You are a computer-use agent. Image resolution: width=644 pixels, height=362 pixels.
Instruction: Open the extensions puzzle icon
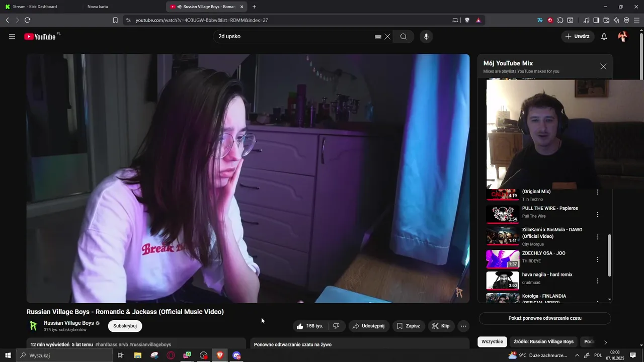[x=560, y=20]
